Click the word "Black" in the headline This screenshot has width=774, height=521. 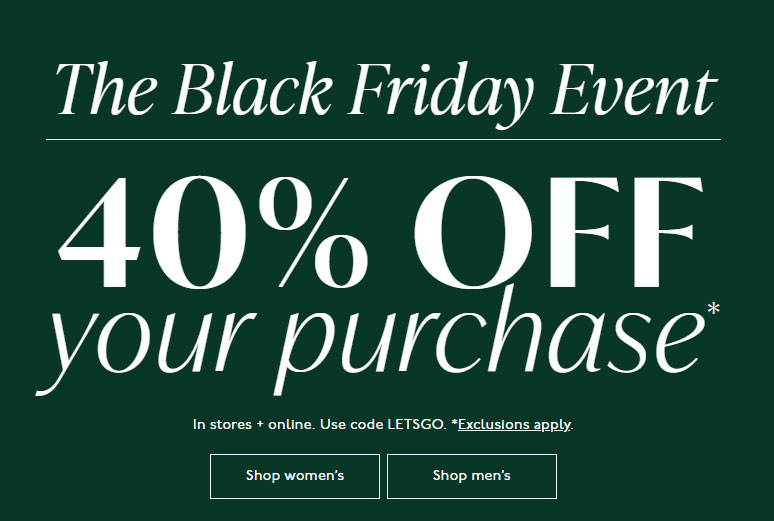251,89
